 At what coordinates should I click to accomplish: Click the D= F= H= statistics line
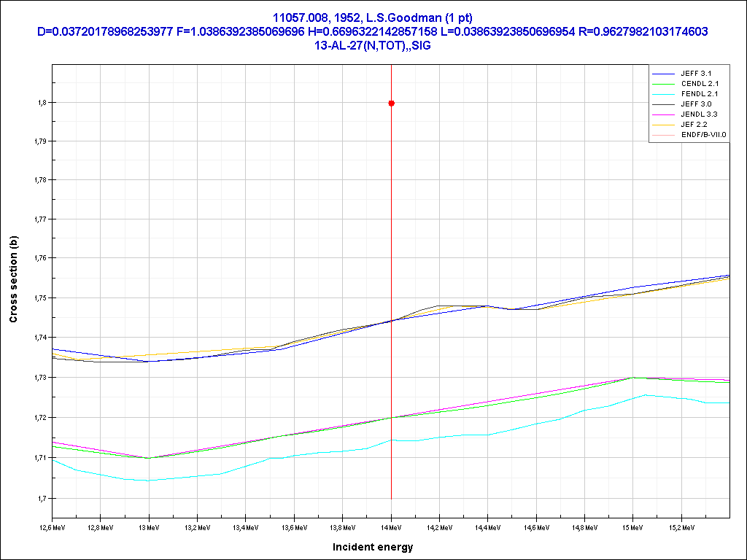tap(373, 31)
